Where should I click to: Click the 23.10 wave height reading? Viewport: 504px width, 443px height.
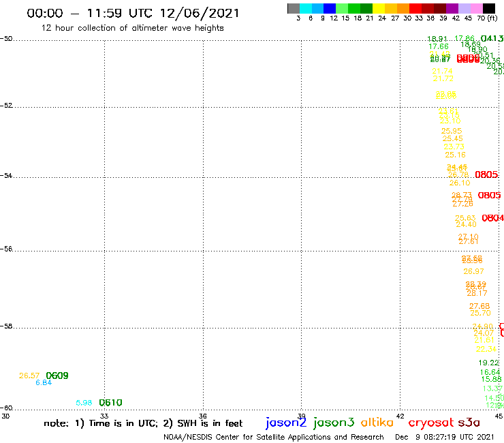pyautogui.click(x=450, y=121)
